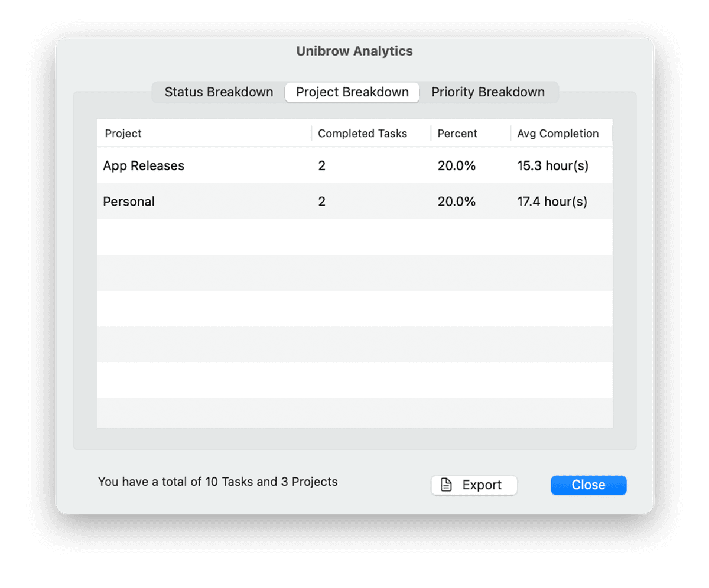709x588 pixels.
Task: Click the 17.4 hour(s) average completion cell
Action: [552, 202]
